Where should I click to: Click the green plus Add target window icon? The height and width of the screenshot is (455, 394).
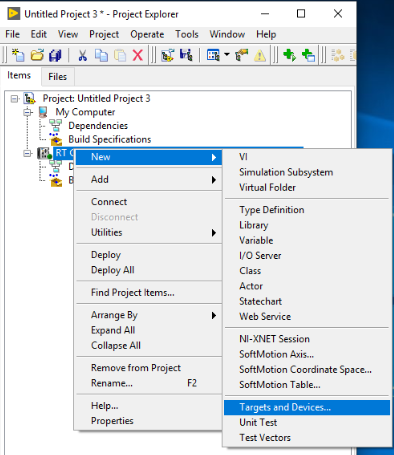(308, 55)
